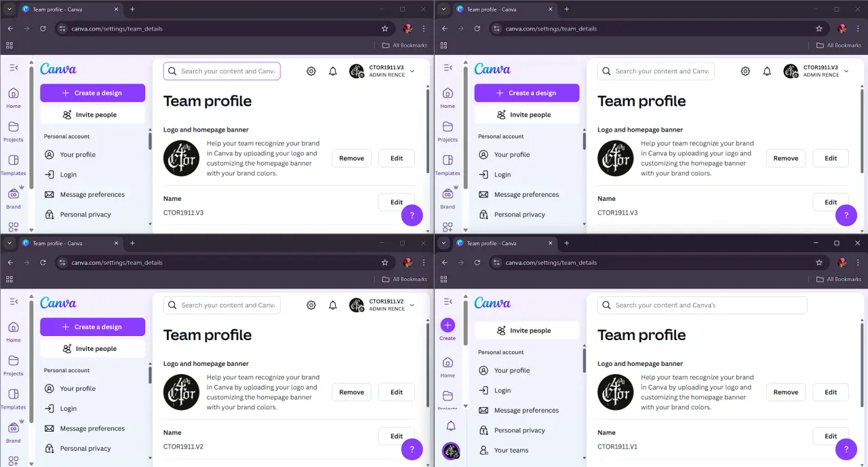The image size is (868, 467).
Task: Click settings list scrollbar in top-right window
Action: (584, 141)
